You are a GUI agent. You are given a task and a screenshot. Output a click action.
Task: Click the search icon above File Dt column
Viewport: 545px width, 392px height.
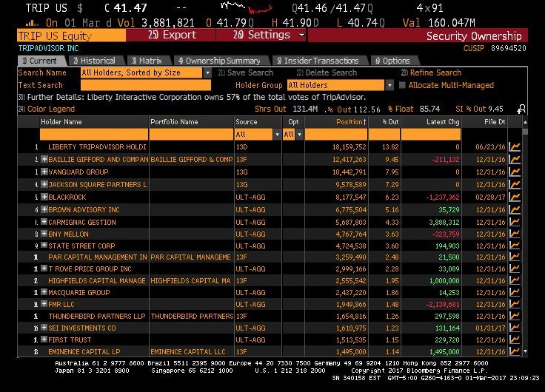(521, 109)
